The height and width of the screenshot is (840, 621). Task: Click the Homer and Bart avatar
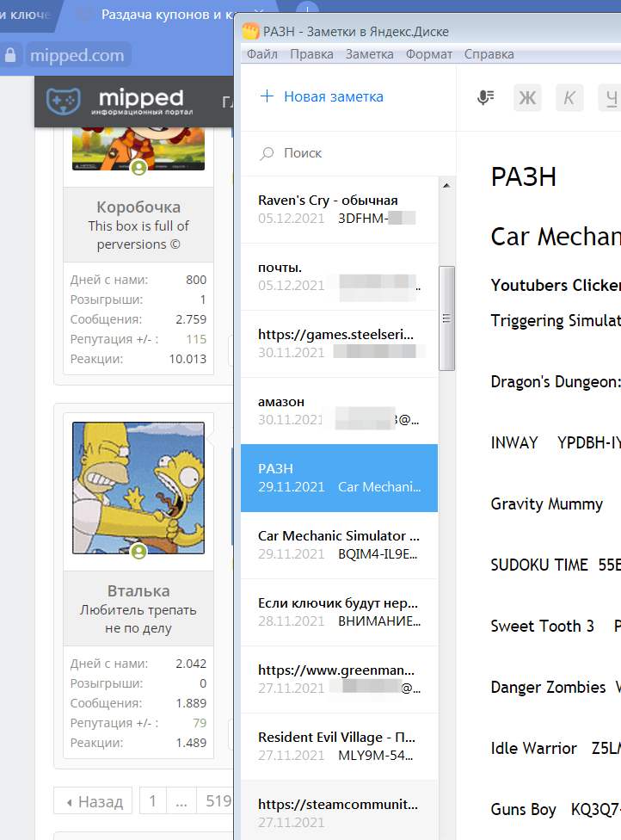(138, 488)
